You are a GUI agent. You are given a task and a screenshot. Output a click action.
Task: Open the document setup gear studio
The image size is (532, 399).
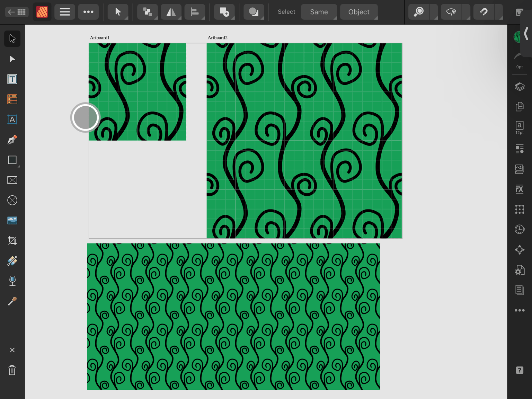click(520, 270)
